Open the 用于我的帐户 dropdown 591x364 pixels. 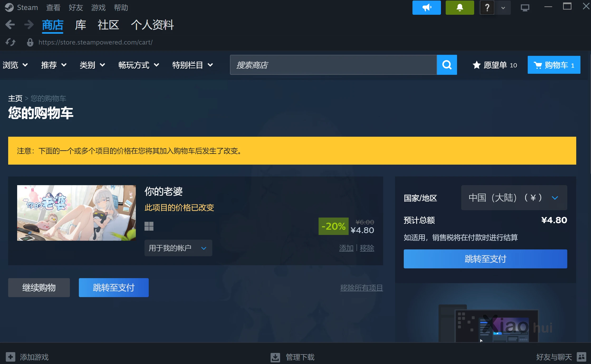pos(178,248)
